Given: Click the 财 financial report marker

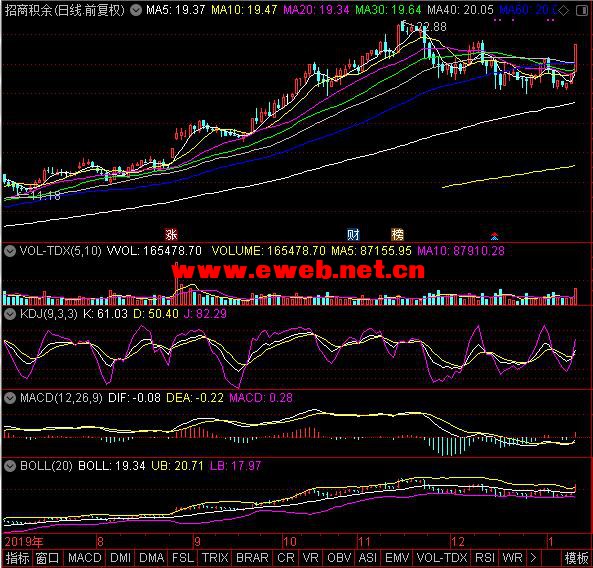Looking at the screenshot, I should 353,234.
